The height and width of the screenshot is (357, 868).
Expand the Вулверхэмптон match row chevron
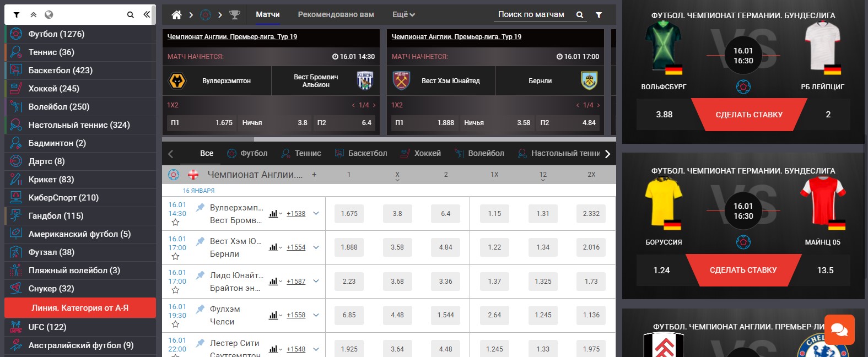(316, 213)
